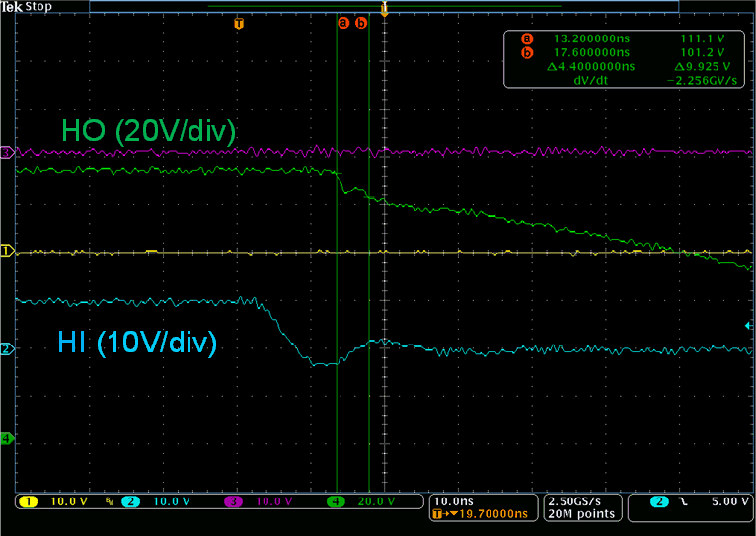This screenshot has width=756, height=536.
Task: Click the 111.1 V cursor a voltage
Action: pos(703,39)
